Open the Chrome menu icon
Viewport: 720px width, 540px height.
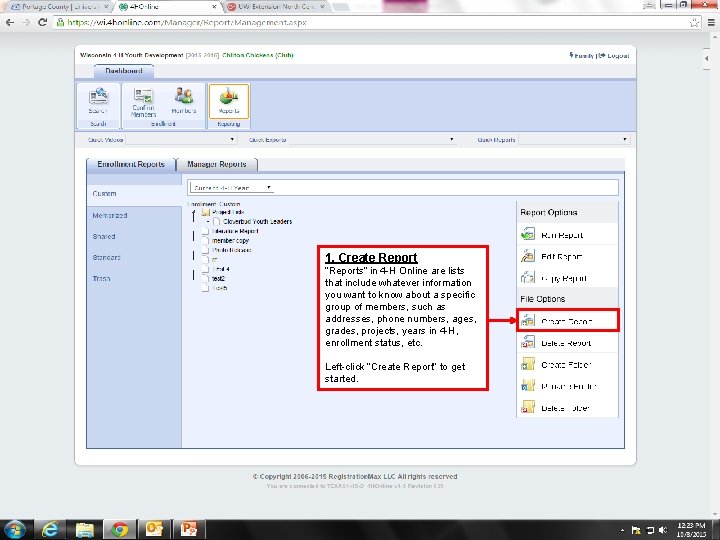(x=711, y=22)
